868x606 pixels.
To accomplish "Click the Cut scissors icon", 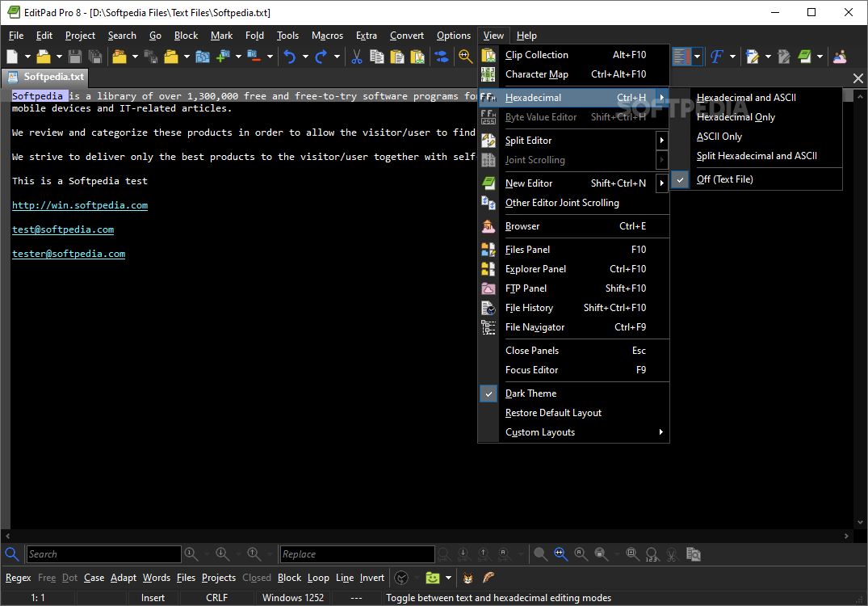I will point(357,57).
